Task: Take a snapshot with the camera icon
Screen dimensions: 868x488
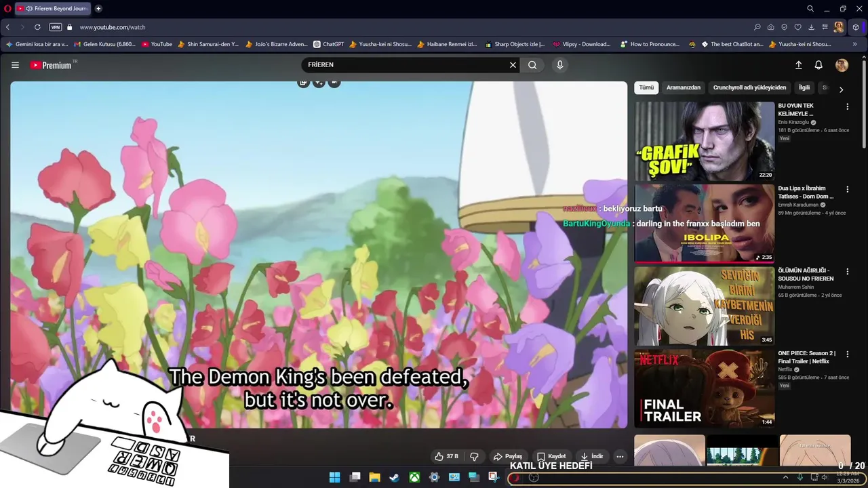Action: [771, 27]
